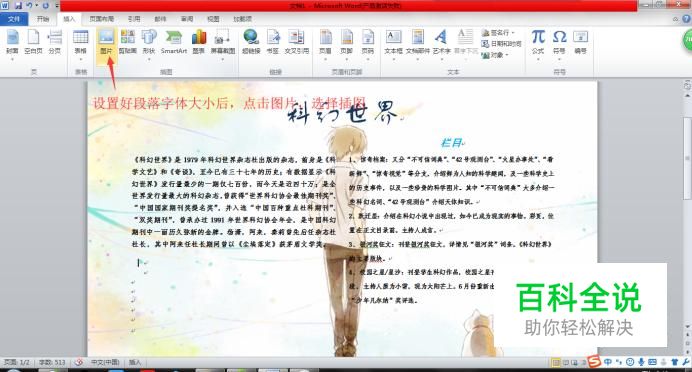692x372 pixels.
Task: Minimize the ribbon with the caret icon
Action: [675, 19]
